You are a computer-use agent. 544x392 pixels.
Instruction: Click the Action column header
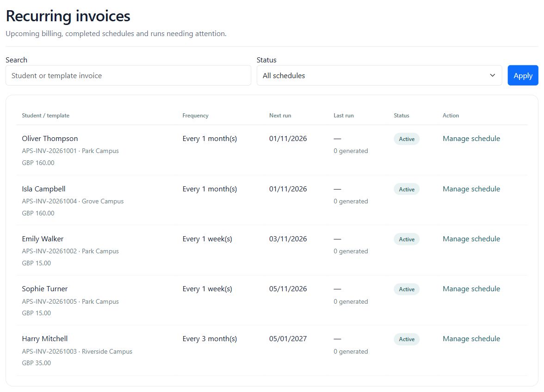click(x=451, y=116)
